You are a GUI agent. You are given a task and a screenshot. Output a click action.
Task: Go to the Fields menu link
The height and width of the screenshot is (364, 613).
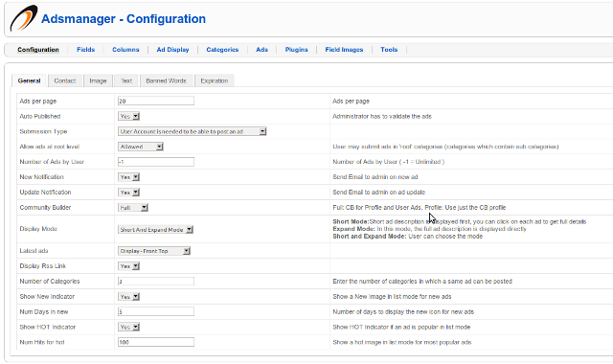[85, 50]
